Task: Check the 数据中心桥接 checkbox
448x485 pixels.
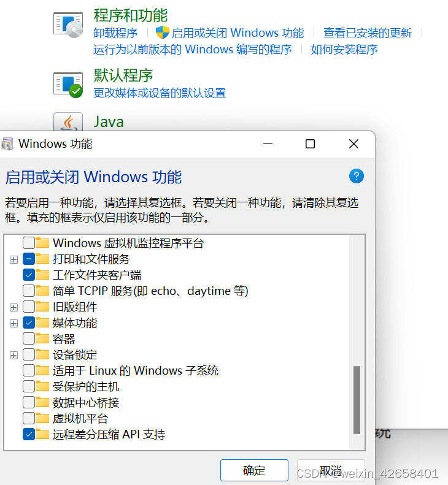Action: (x=28, y=402)
